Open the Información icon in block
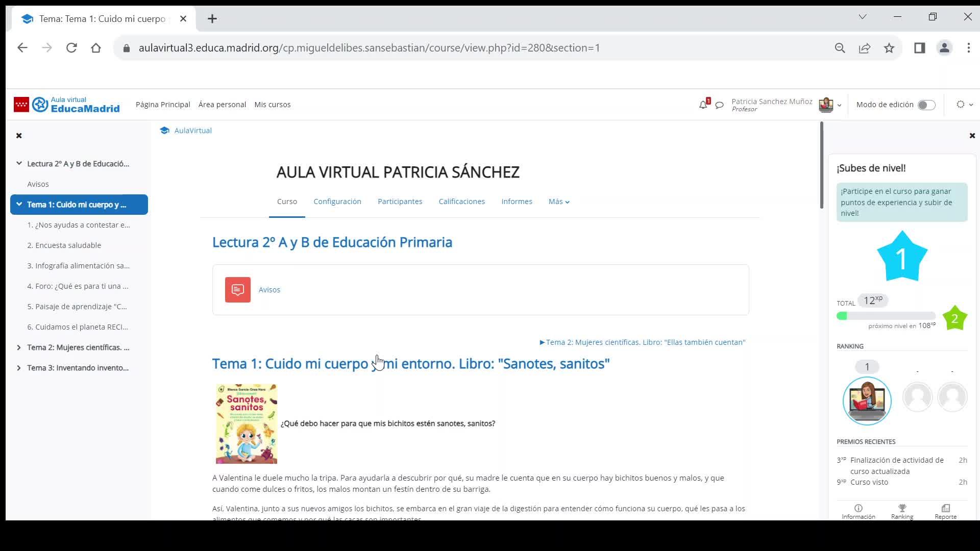This screenshot has width=980, height=551. [x=858, y=508]
